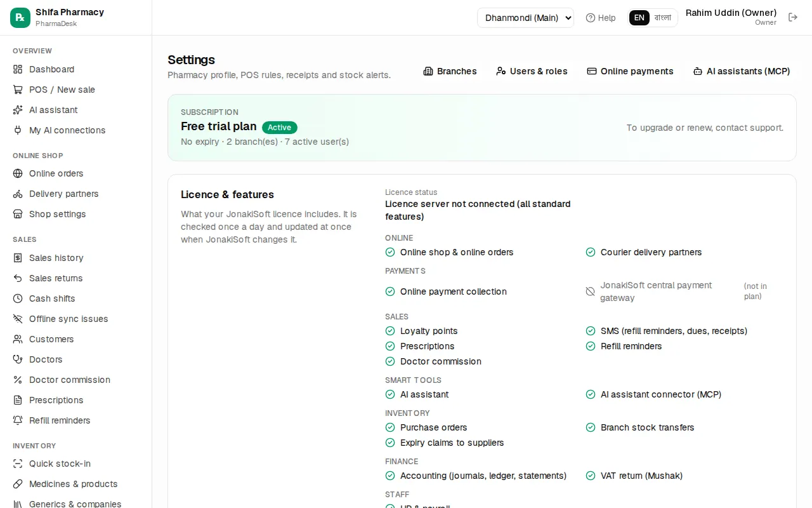
Task: Click the sparkle icon beside AI assistant
Action: click(18, 110)
